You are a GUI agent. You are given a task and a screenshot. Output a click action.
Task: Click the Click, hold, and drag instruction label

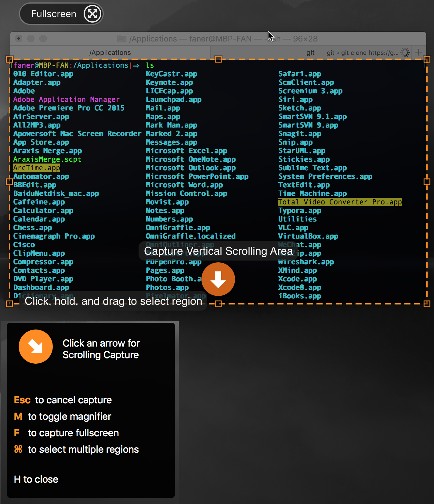point(113,301)
